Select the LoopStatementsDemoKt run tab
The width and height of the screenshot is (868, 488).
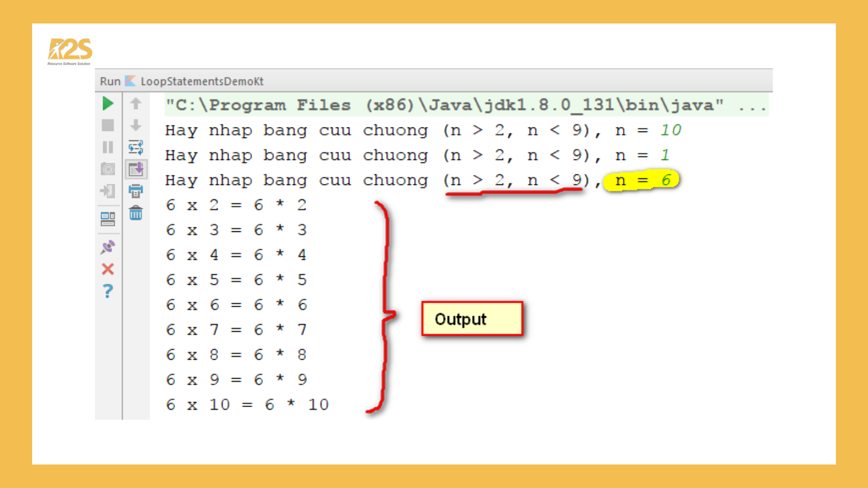tap(202, 81)
